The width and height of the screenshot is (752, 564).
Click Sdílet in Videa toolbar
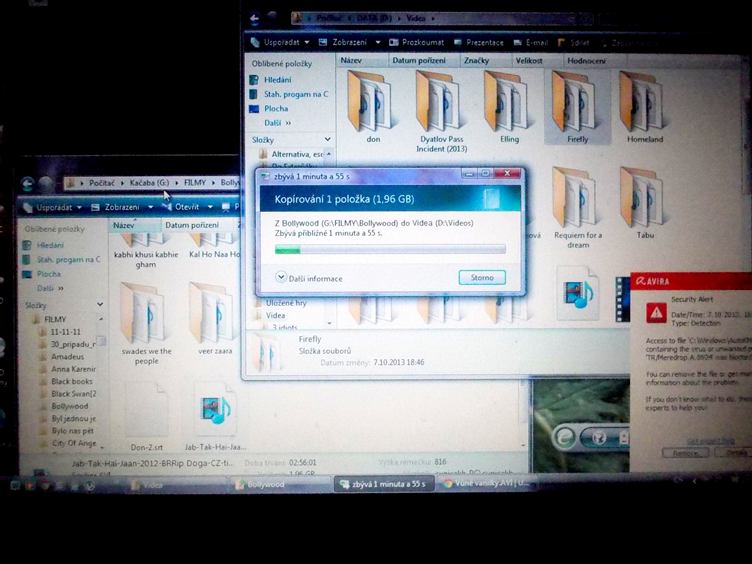[x=574, y=42]
